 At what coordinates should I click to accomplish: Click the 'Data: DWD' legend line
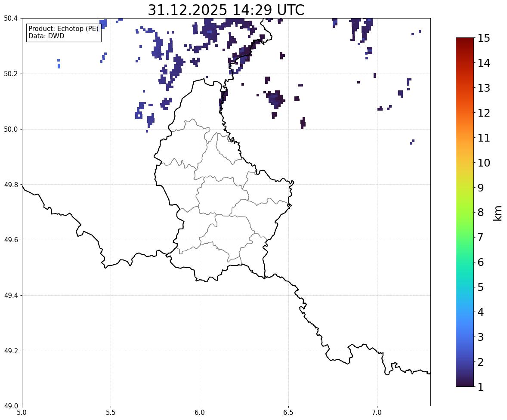pyautogui.click(x=46, y=36)
